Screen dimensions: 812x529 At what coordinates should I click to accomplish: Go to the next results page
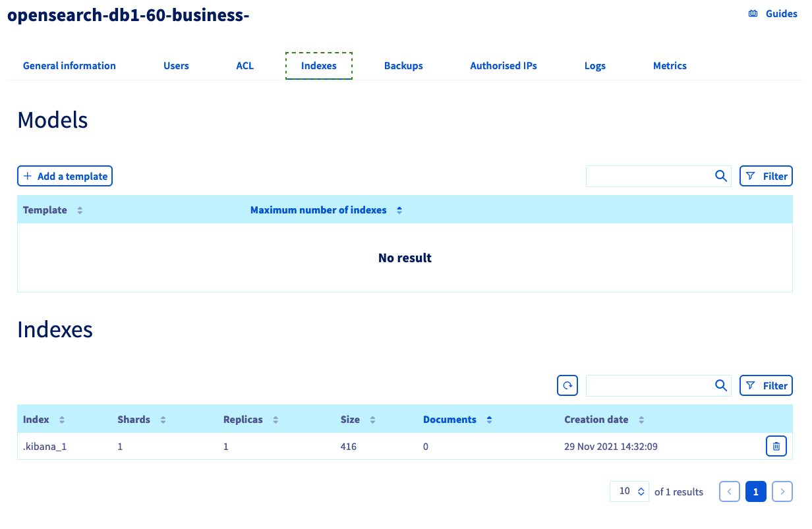coord(782,491)
